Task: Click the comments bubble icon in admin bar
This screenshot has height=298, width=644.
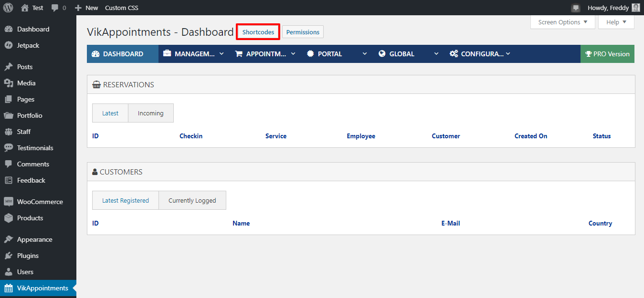Action: (x=55, y=8)
